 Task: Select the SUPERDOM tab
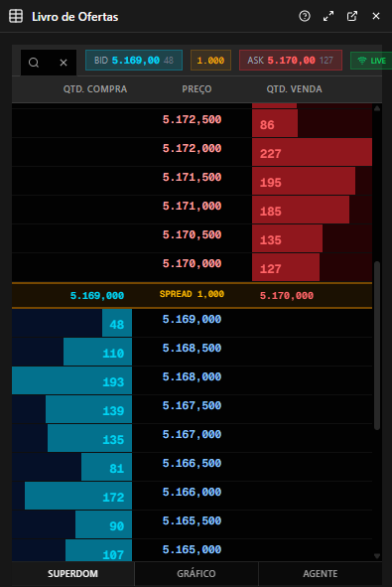coord(72,573)
